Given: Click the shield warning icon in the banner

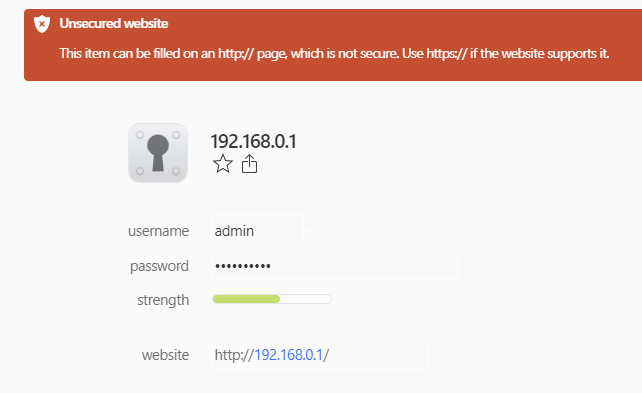Looking at the screenshot, I should [42, 24].
